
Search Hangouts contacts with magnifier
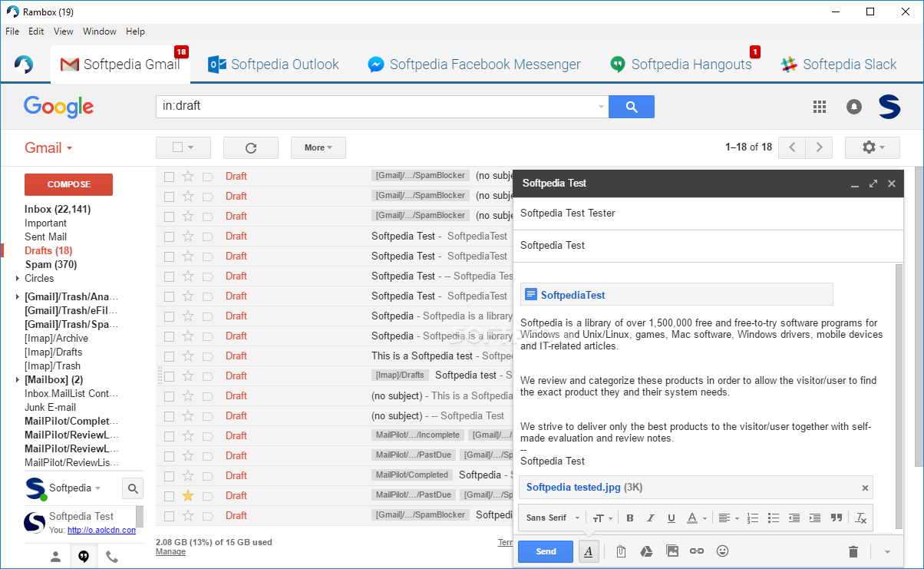coord(133,488)
